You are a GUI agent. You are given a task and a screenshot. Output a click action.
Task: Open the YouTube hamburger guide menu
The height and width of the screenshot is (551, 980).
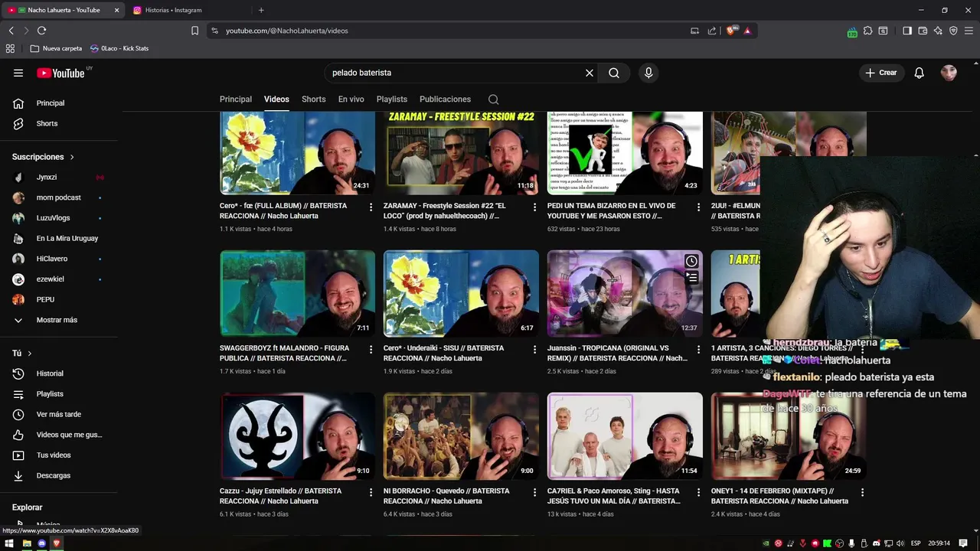pos(18,73)
